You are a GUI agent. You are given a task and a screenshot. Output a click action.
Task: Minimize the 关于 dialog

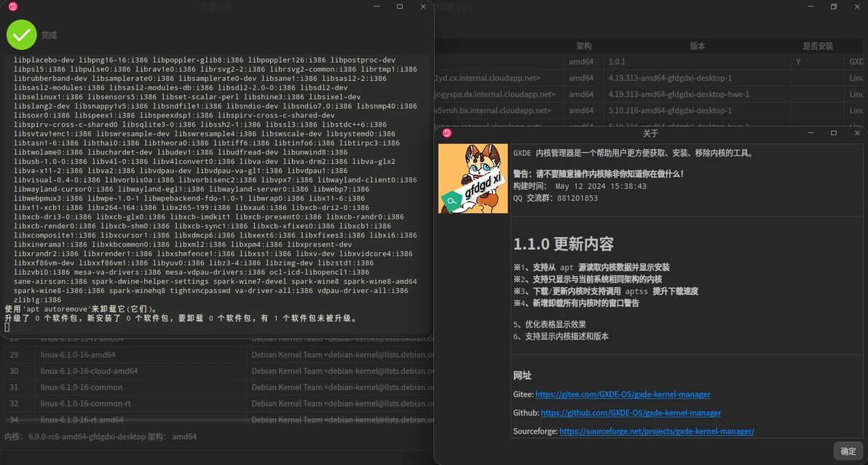810,133
